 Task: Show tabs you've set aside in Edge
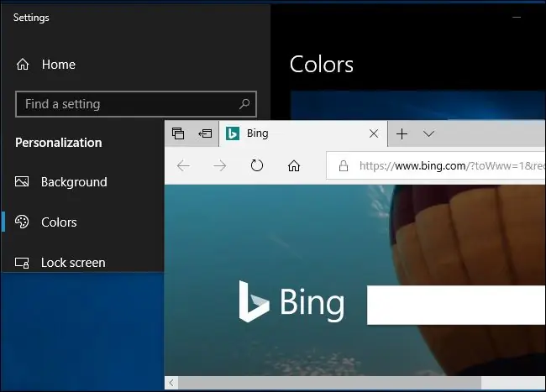click(178, 133)
